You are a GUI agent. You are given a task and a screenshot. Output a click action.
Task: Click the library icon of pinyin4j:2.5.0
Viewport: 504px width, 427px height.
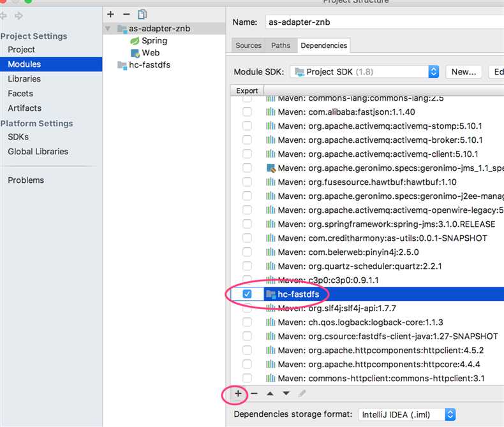coord(271,252)
